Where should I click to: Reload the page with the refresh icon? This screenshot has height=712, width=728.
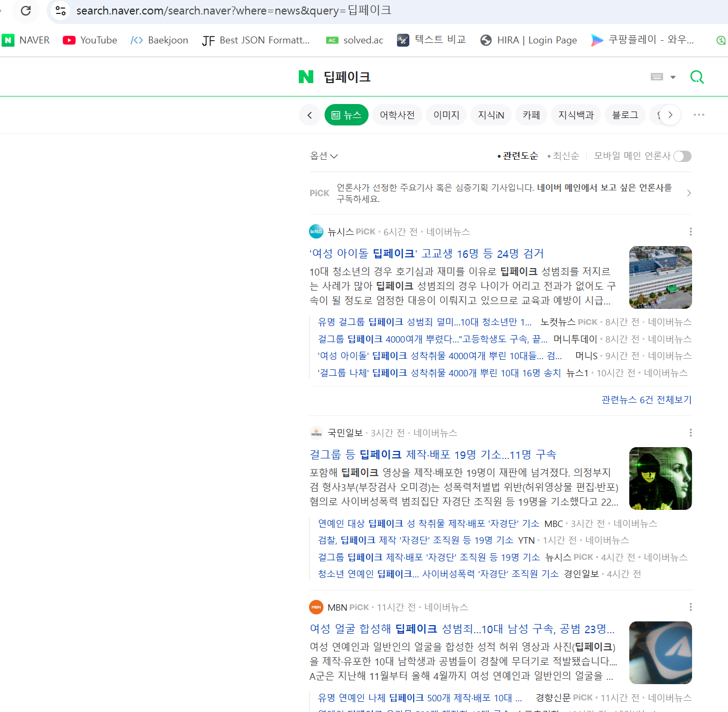coord(26,10)
